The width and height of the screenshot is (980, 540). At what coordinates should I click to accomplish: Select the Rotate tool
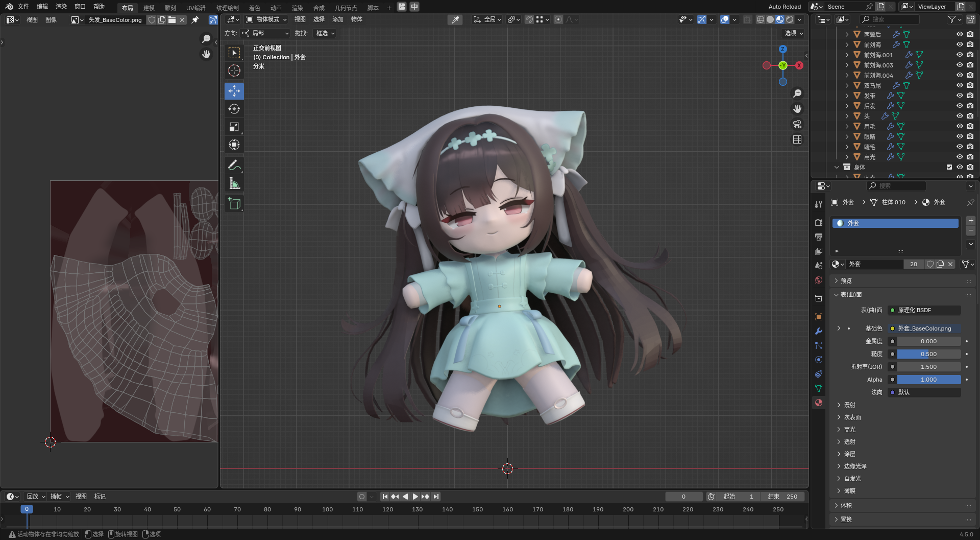(x=234, y=109)
